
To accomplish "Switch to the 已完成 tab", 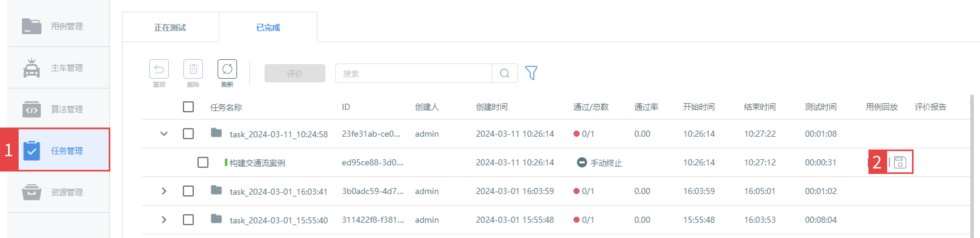I will coord(268,27).
